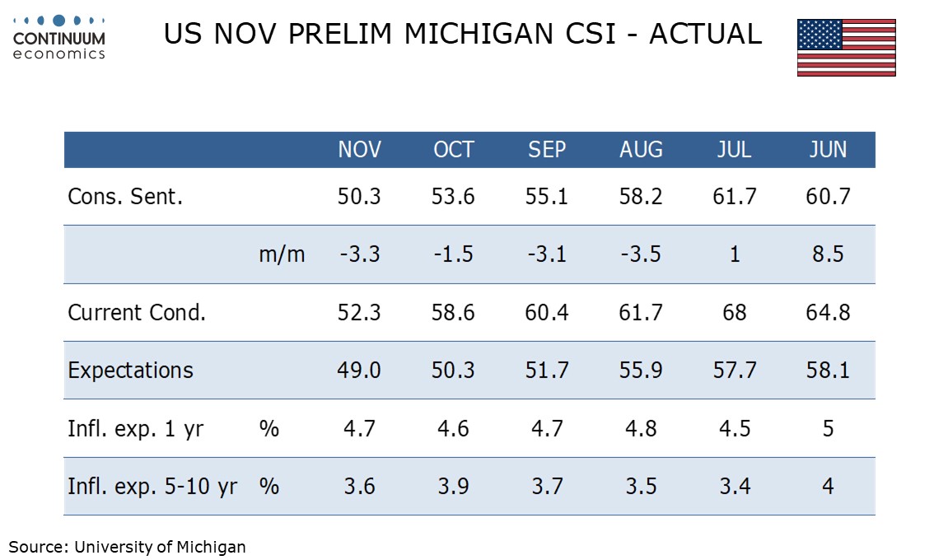
Task: Click the m/m row label
Action: (282, 254)
